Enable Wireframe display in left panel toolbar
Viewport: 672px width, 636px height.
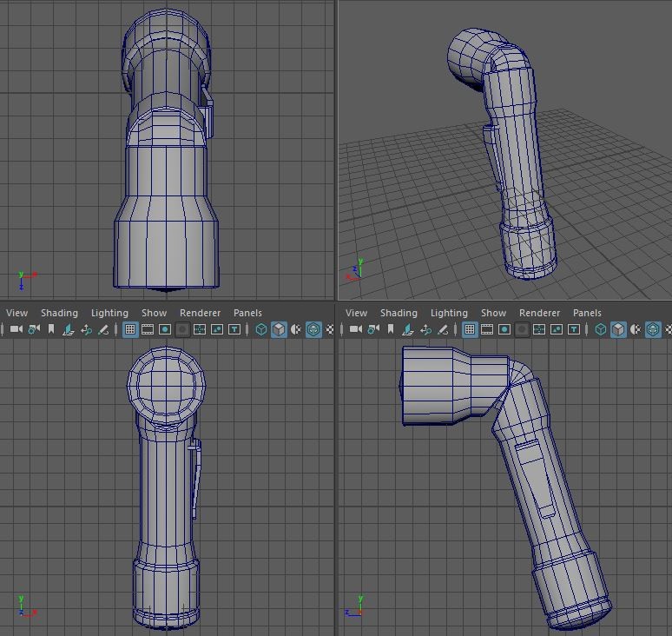click(261, 329)
